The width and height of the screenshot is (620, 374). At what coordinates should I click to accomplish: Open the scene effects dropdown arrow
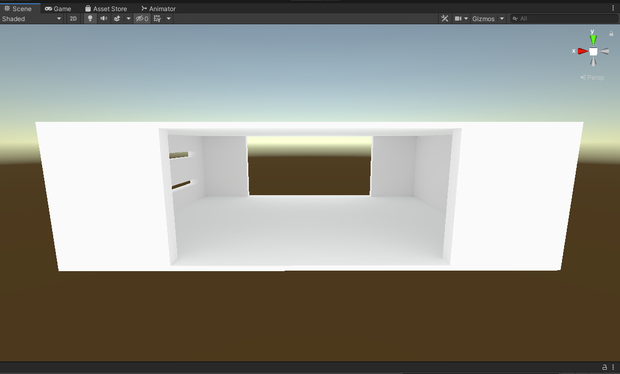click(x=128, y=19)
